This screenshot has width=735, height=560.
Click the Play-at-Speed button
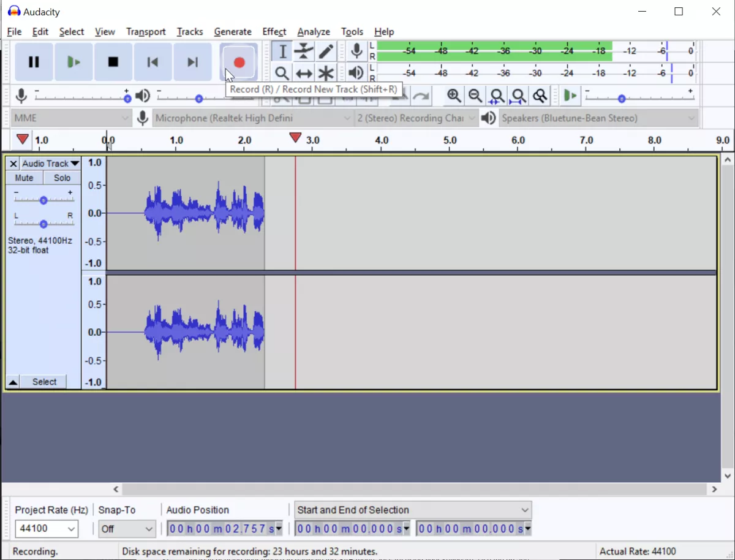click(x=570, y=96)
